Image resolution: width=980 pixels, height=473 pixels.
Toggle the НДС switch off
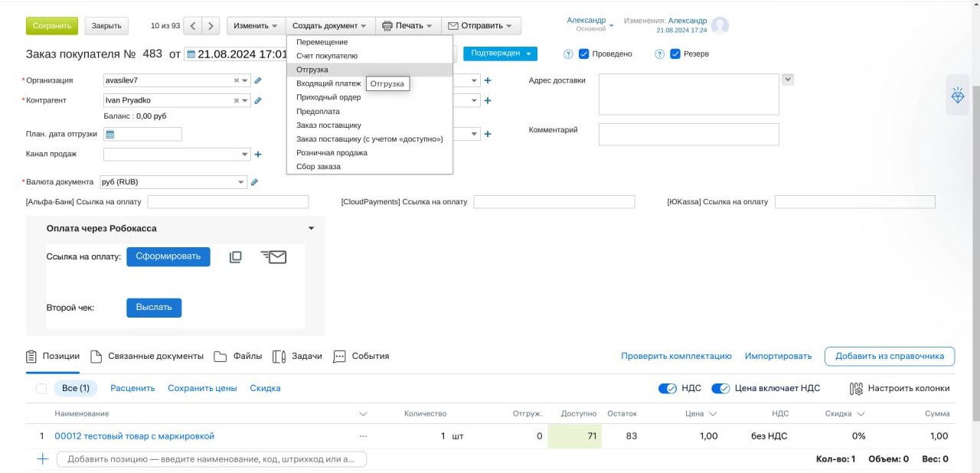click(x=667, y=388)
